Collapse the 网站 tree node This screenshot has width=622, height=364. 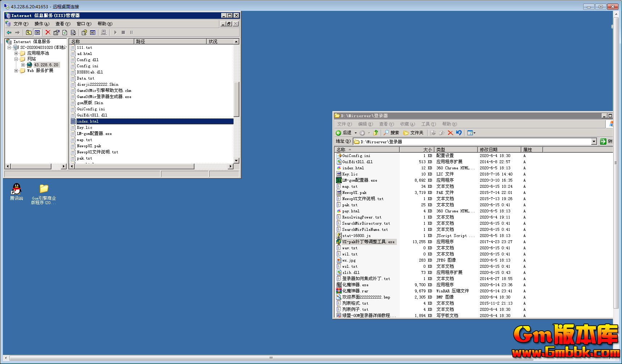(x=16, y=59)
